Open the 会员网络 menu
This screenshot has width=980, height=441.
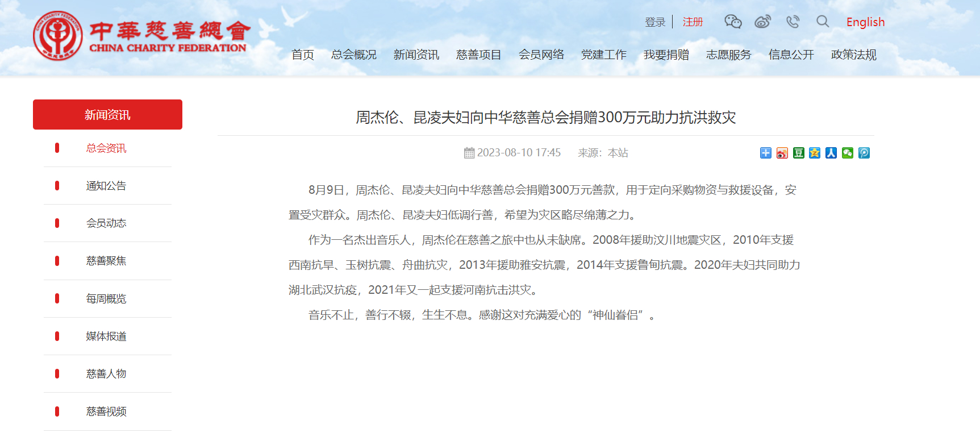point(541,55)
